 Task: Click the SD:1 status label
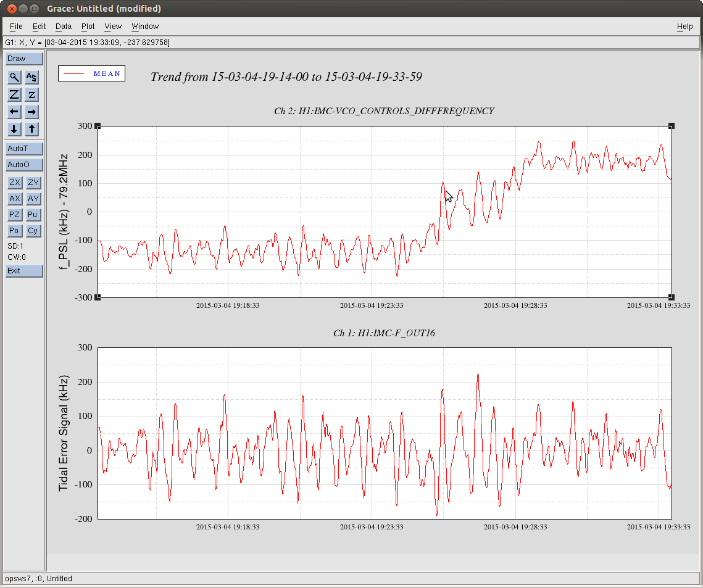coord(15,246)
